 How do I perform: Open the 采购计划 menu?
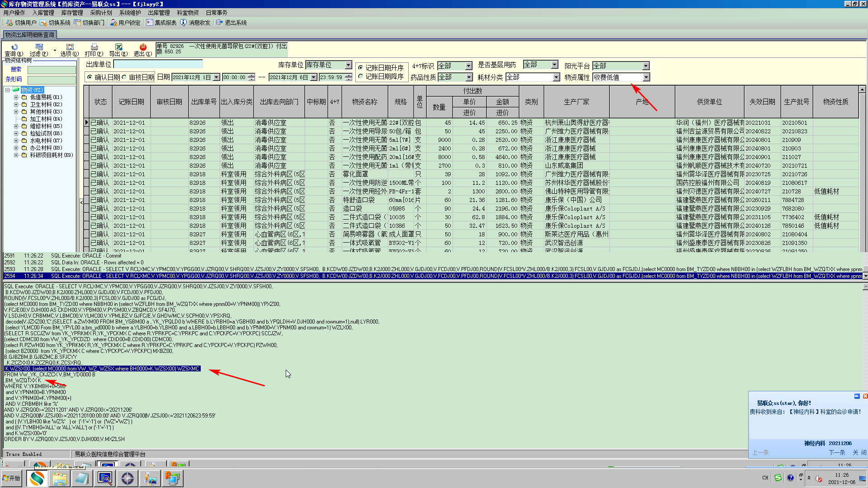pos(101,13)
